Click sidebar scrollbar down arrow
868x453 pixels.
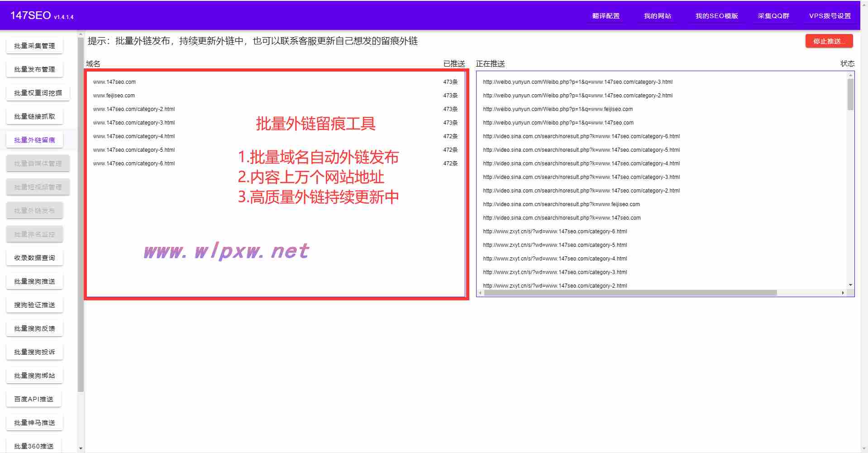pos(81,448)
